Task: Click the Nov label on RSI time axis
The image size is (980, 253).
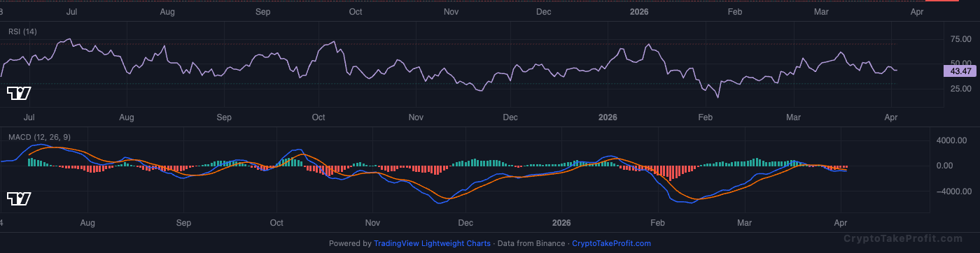Action: pyautogui.click(x=416, y=117)
